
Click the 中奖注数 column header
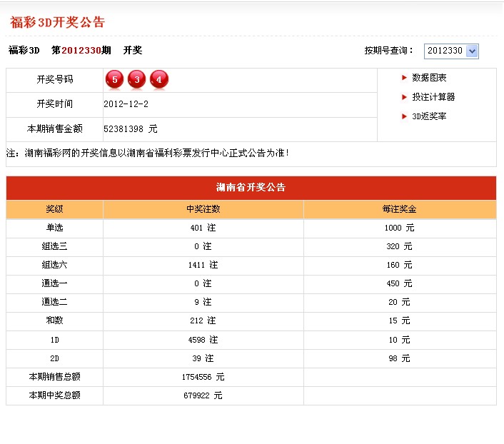pyautogui.click(x=203, y=209)
